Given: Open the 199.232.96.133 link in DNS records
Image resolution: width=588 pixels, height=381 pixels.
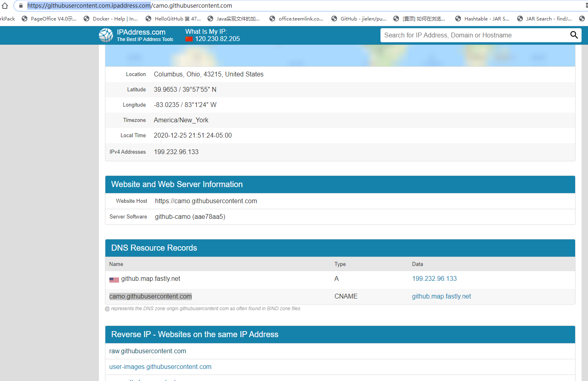Looking at the screenshot, I should 434,278.
